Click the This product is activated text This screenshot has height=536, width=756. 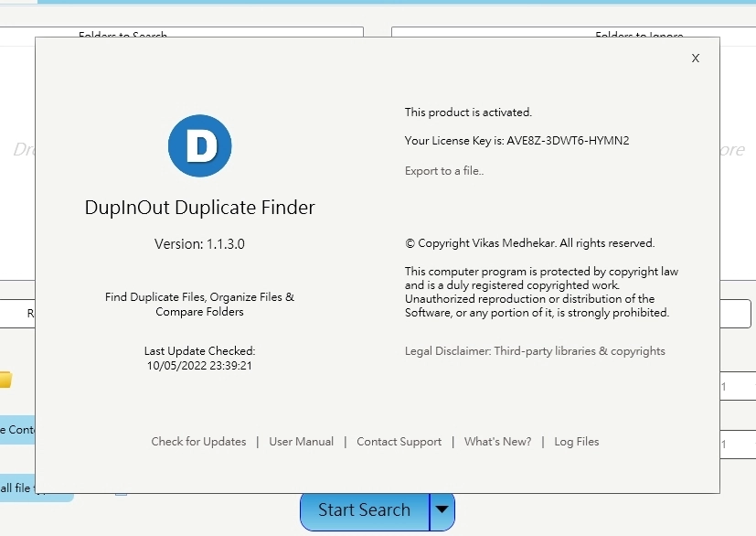(468, 113)
